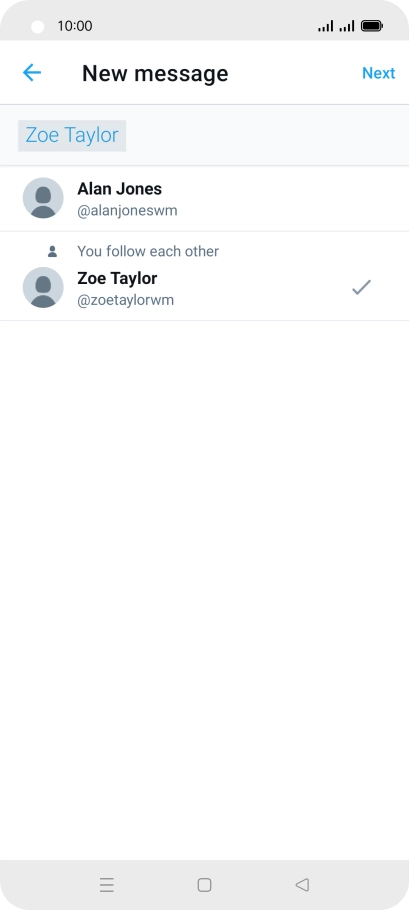Tap Next to continue the message

(378, 73)
